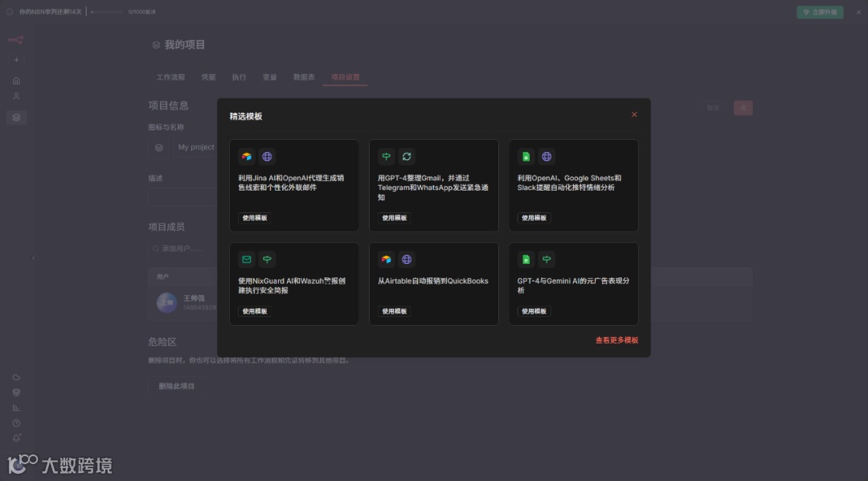Click the globe icon on the Jina AI card
868x481 pixels.
267,157
